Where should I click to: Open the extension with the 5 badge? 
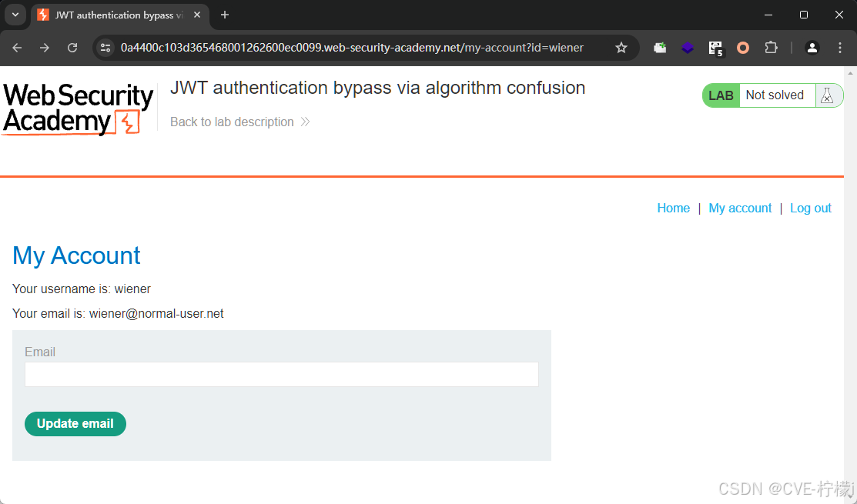[x=715, y=48]
